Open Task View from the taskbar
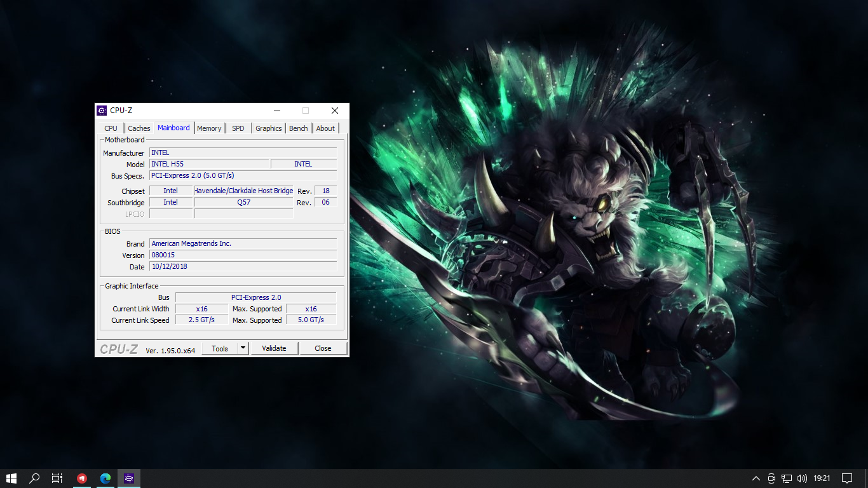868x488 pixels. click(57, 478)
